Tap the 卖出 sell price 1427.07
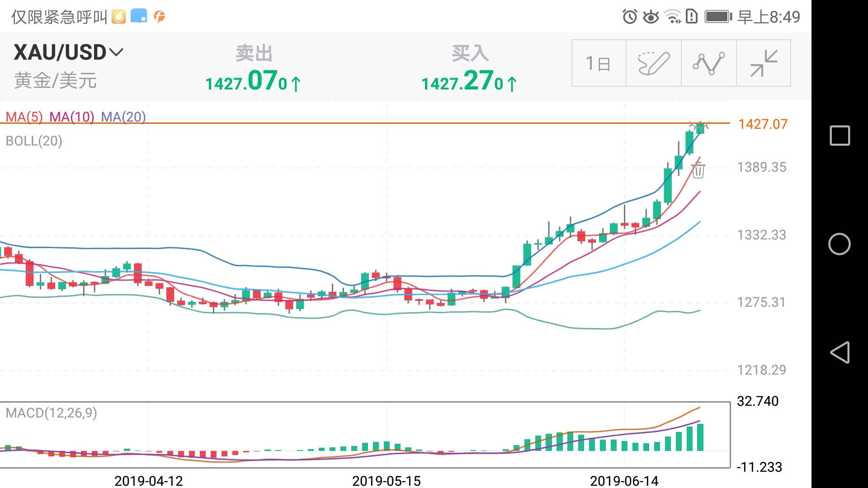The height and width of the screenshot is (488, 868). point(253,81)
